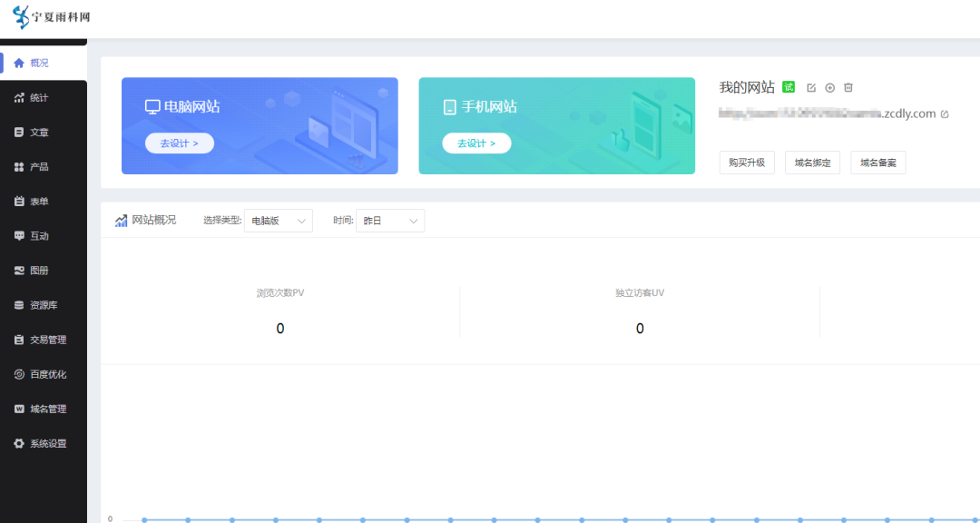Click the 表单 form icon in sidebar
Image resolution: width=980 pixels, height=523 pixels.
point(19,202)
